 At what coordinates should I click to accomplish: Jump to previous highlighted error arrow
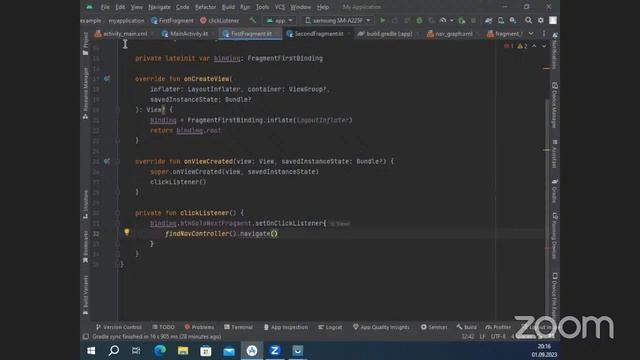(x=534, y=46)
